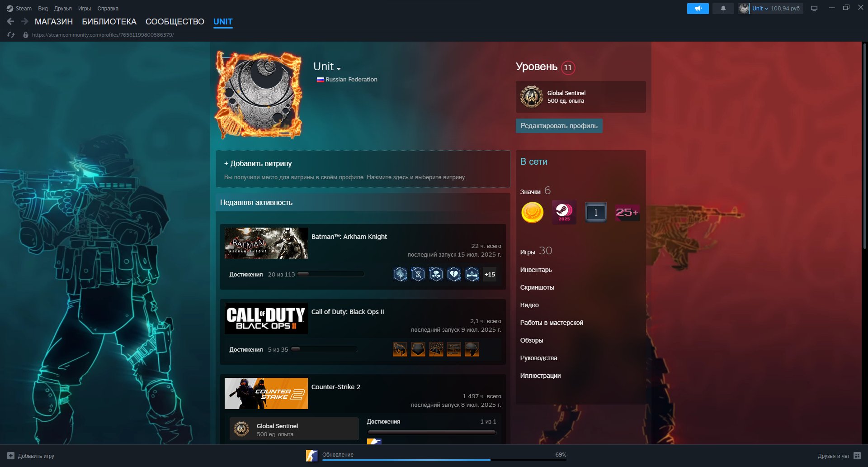Click the Batman broken heart achievement icon

[454, 274]
